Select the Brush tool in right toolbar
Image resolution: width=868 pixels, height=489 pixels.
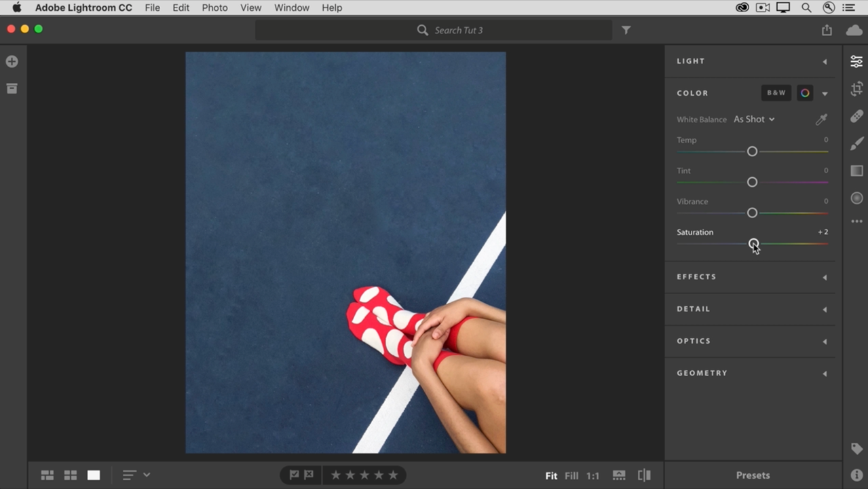(856, 143)
